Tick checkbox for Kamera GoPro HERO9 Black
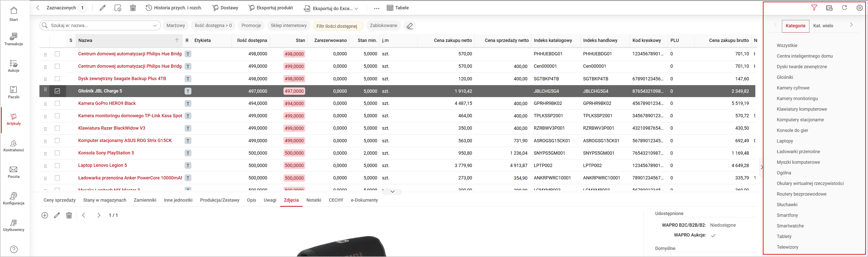This screenshot has height=257, width=868. 57,103
